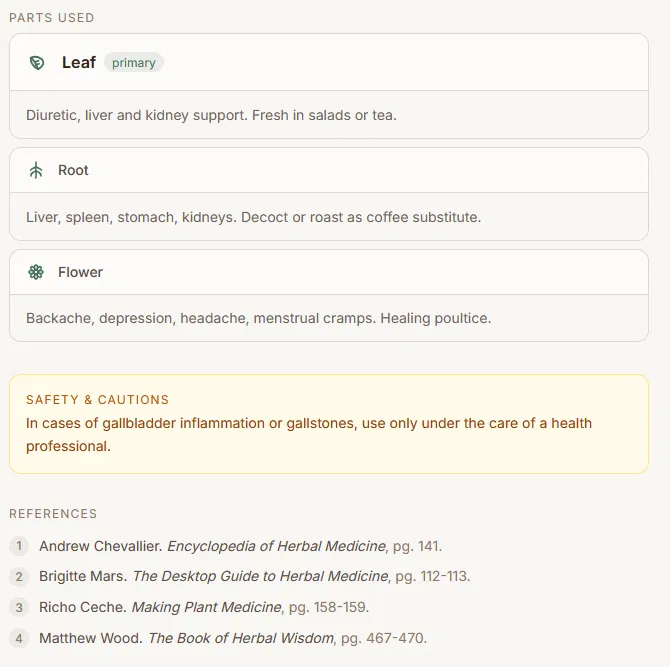Screen dimensions: 670x667
Task: Select the Leaf description about diuretic support
Action: click(x=212, y=115)
